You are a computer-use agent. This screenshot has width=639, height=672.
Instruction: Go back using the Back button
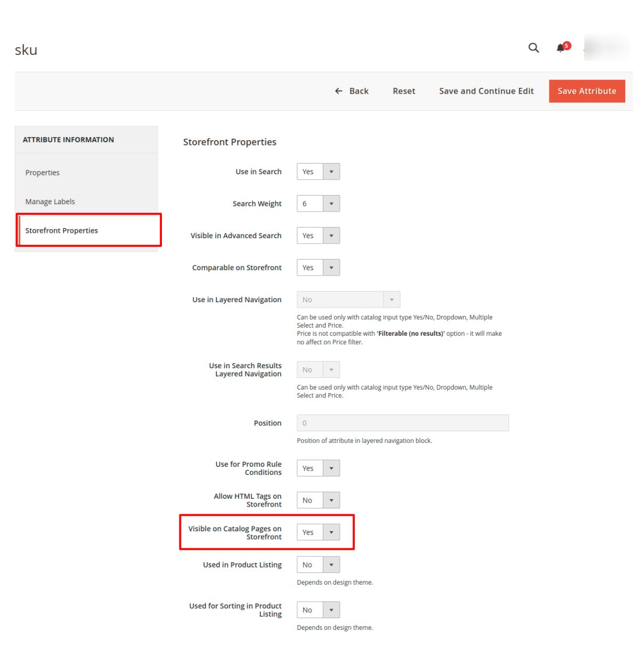[351, 91]
